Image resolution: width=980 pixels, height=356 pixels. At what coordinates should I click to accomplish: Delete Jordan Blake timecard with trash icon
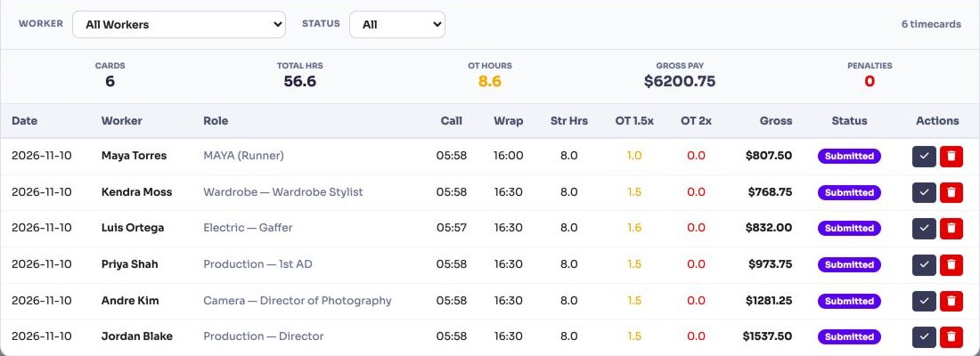[951, 336]
